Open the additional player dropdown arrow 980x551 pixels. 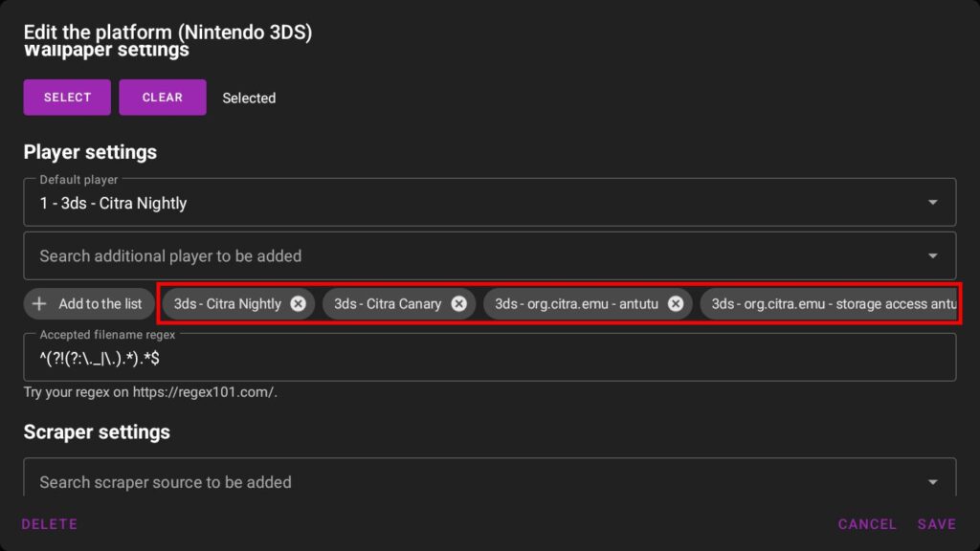(932, 256)
